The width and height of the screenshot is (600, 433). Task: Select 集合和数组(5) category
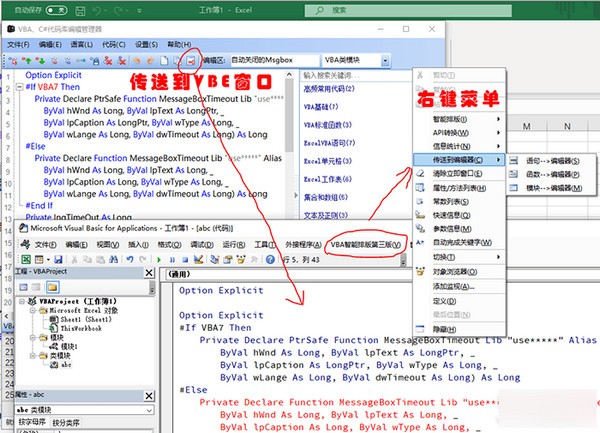tap(326, 197)
